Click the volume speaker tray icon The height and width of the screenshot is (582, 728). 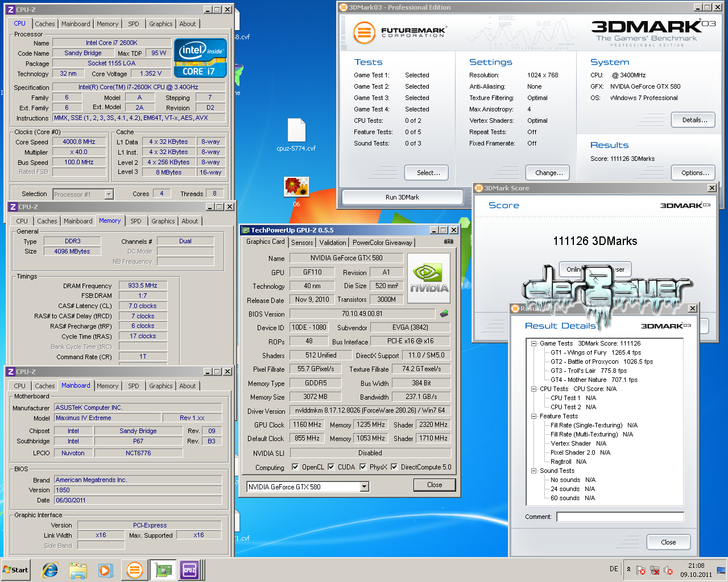click(668, 570)
